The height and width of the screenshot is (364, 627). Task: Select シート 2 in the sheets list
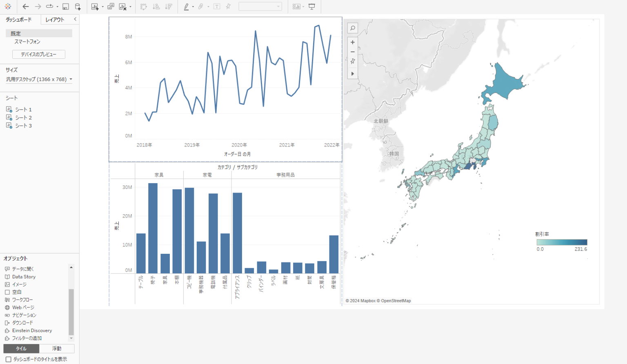tap(22, 118)
